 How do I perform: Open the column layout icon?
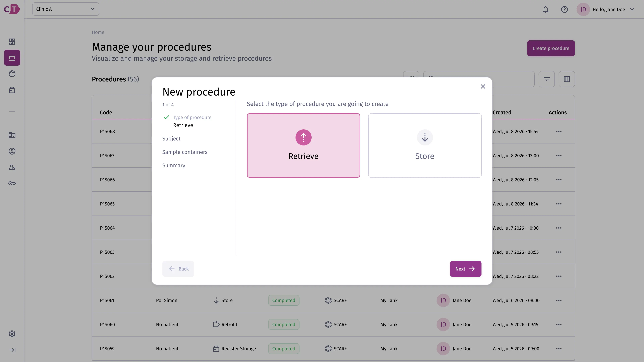point(567,79)
